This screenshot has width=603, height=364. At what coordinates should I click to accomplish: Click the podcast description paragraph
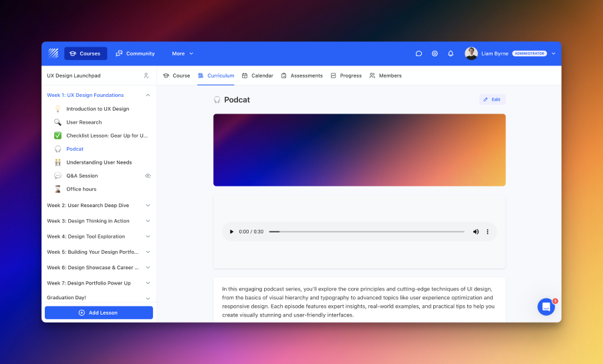[358, 302]
